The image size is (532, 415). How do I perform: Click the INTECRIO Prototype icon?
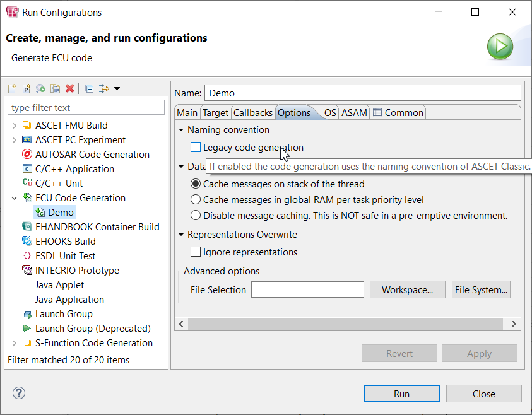pyautogui.click(x=27, y=271)
